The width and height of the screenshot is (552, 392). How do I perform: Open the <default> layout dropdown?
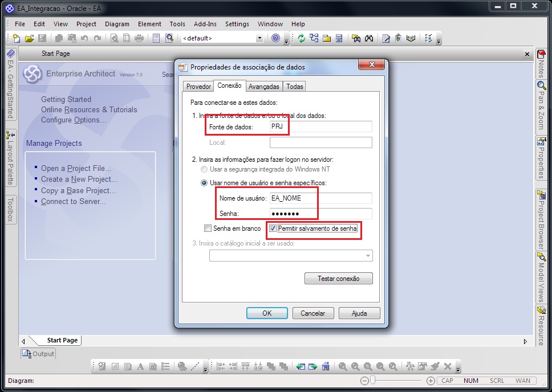click(x=259, y=38)
